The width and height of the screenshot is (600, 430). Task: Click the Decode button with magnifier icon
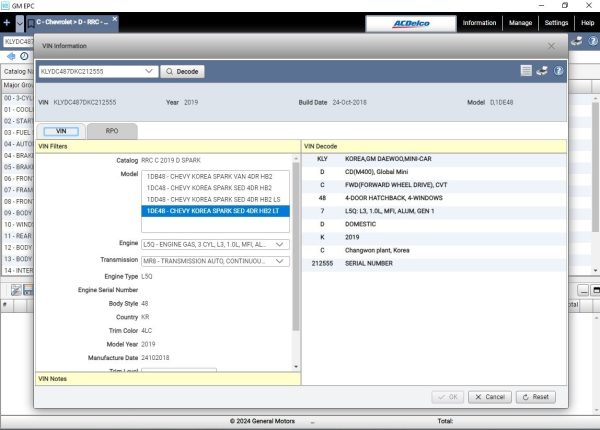tap(181, 72)
